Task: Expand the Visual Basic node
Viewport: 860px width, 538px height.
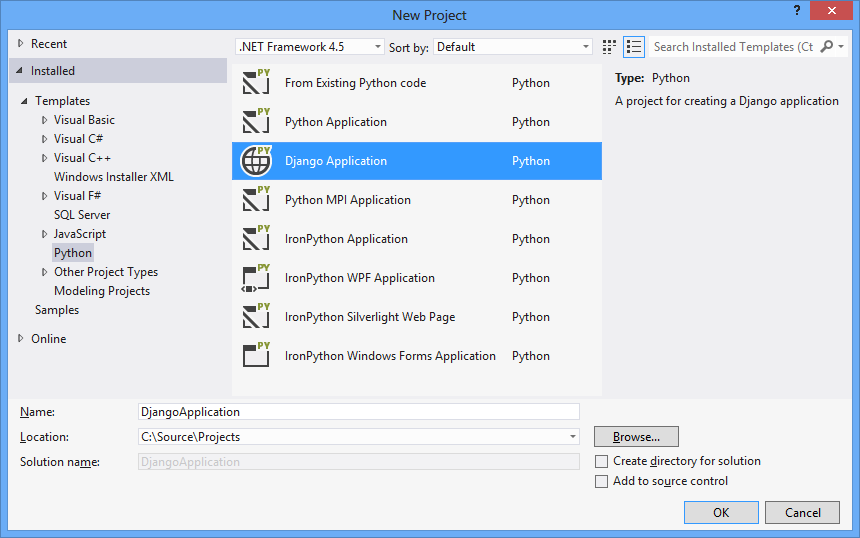Action: click(x=44, y=120)
